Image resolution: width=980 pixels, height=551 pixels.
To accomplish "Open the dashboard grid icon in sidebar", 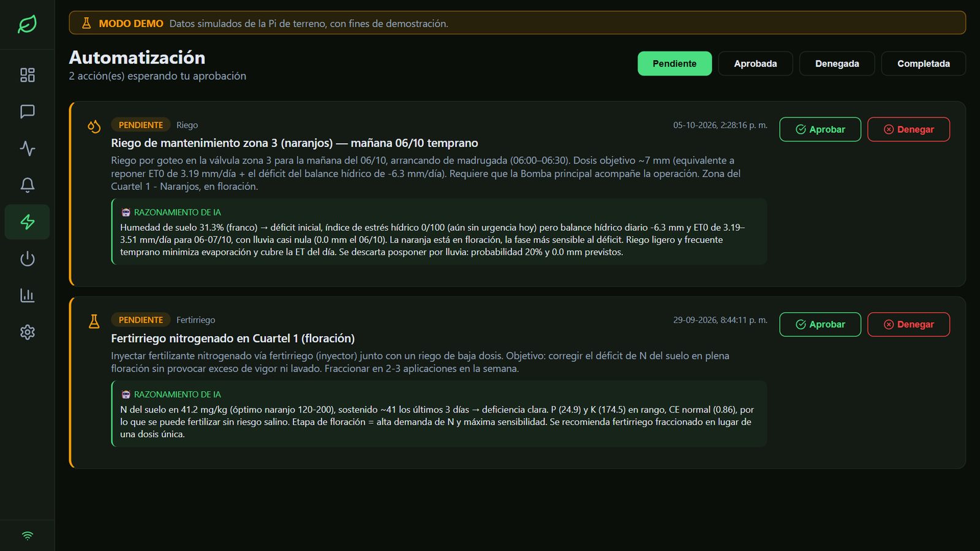I will pyautogui.click(x=27, y=75).
